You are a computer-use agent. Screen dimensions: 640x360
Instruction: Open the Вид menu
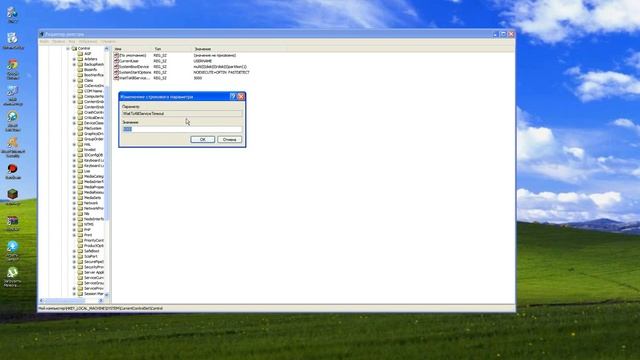click(x=72, y=42)
